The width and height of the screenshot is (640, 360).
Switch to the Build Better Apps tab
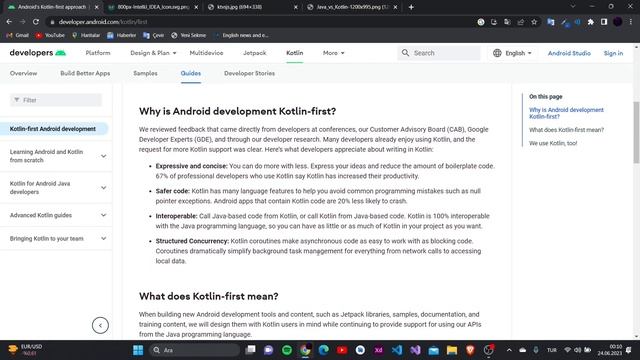[85, 73]
